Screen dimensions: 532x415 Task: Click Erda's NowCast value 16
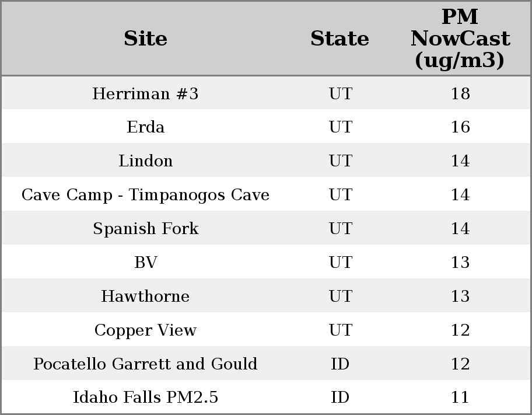[x=460, y=127]
